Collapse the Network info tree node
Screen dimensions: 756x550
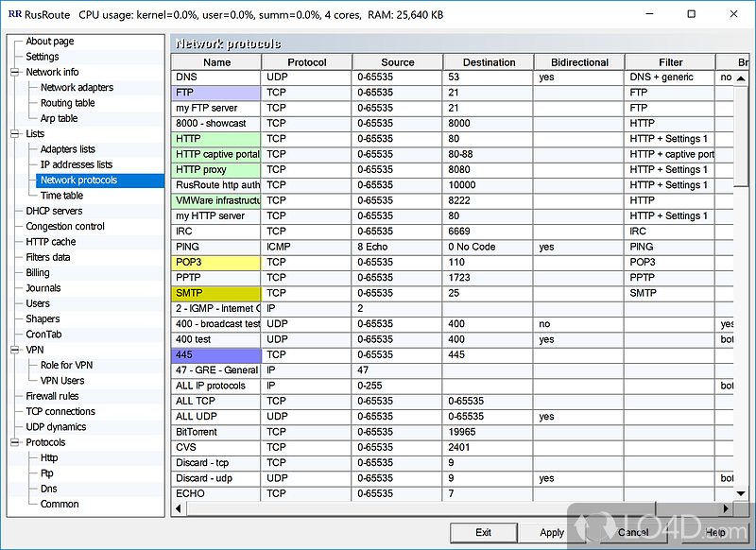click(x=15, y=72)
